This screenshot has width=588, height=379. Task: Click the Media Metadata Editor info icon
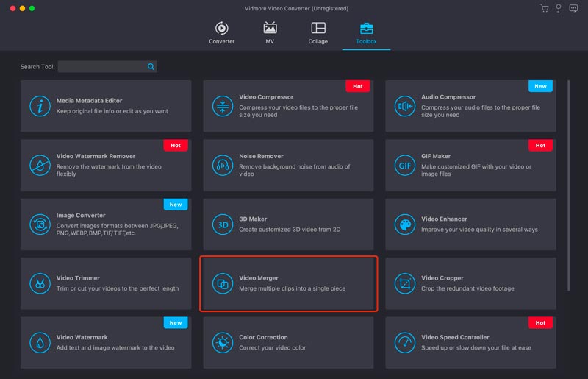(40, 106)
